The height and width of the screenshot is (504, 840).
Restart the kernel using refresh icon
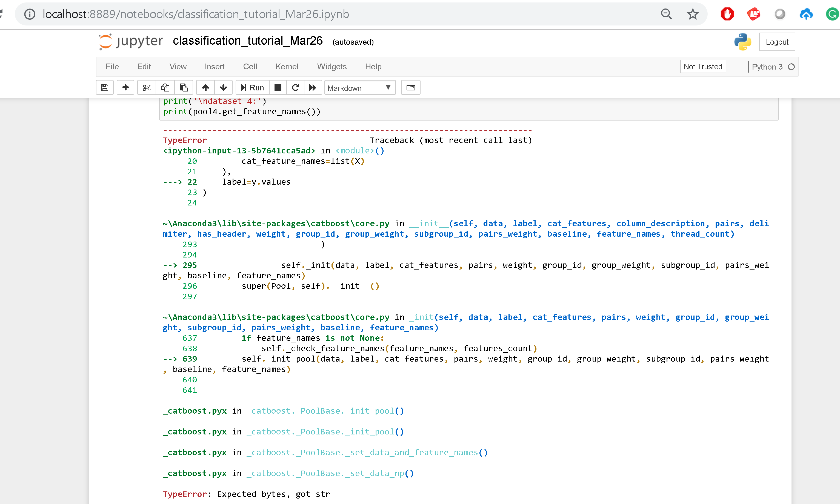[295, 88]
